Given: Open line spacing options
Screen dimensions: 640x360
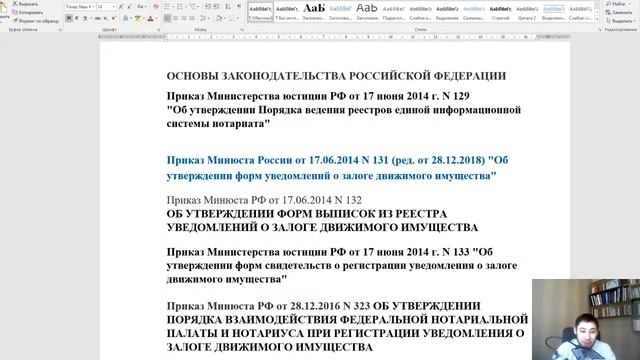Looking at the screenshot, I should pos(204,18).
